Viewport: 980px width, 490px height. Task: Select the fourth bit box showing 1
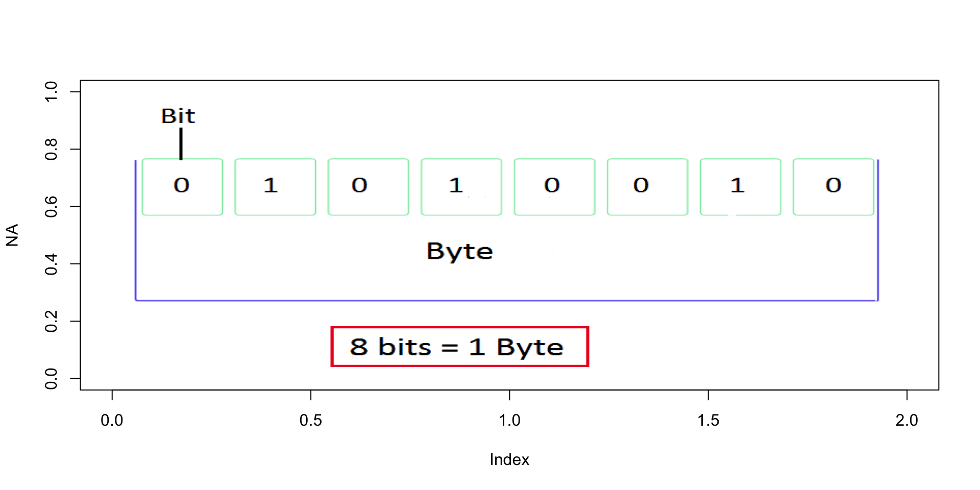461,187
